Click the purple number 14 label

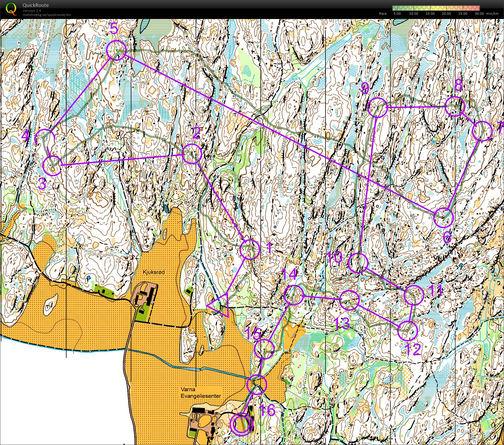[x=290, y=274]
